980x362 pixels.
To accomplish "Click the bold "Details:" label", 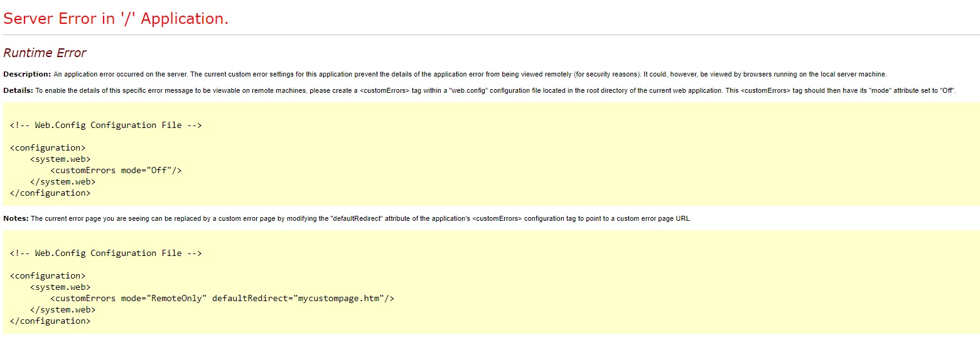I will coord(18,90).
